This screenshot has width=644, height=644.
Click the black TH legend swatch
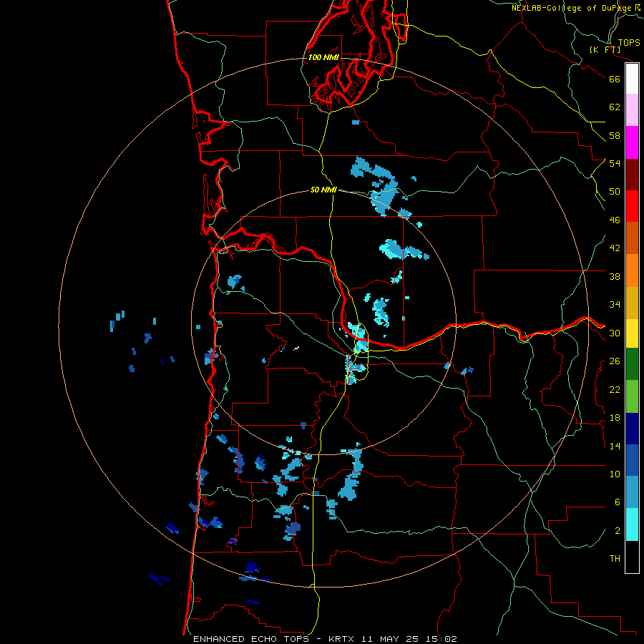[632, 557]
